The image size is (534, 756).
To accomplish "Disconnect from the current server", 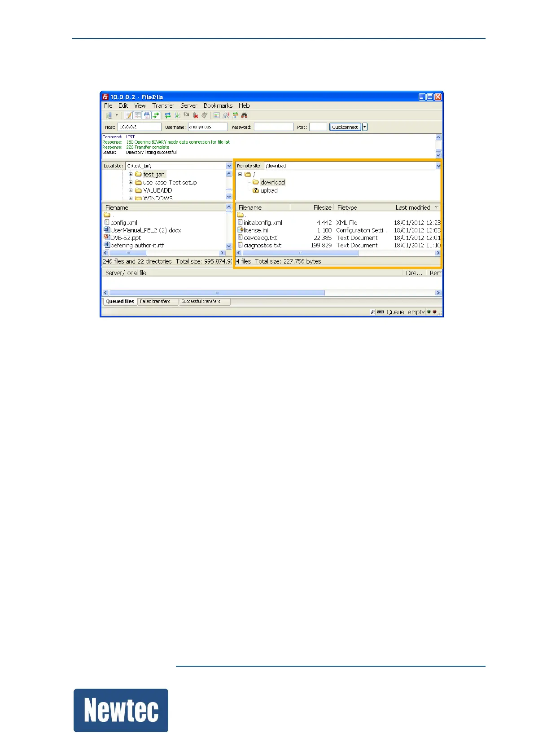I will click(x=195, y=115).
